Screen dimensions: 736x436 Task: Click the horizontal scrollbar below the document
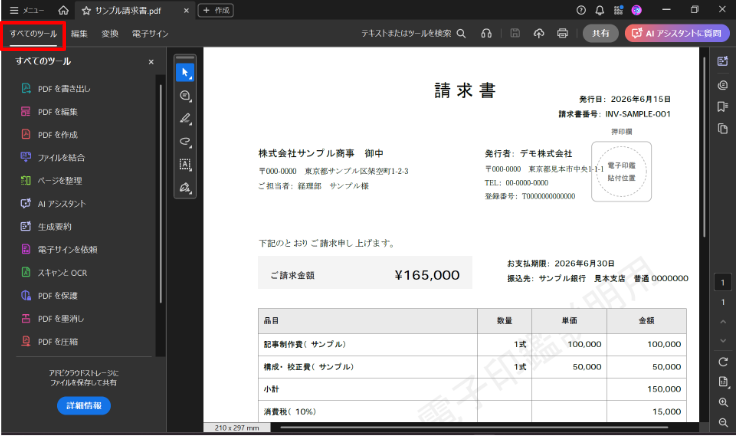point(474,428)
